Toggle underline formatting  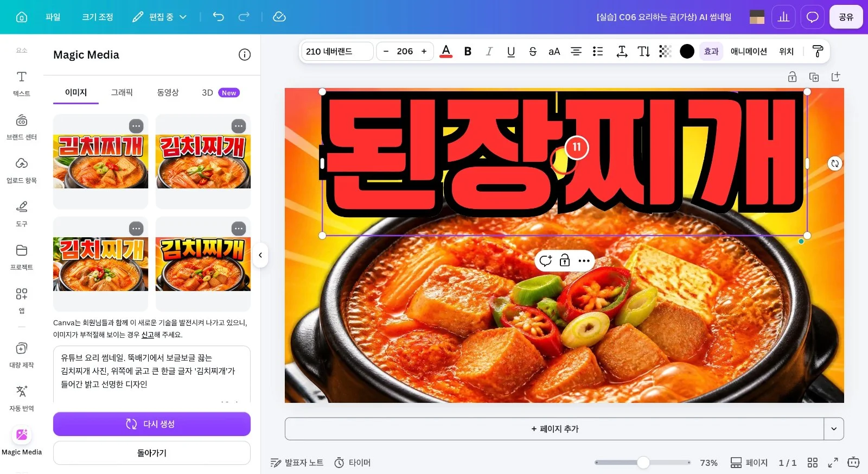point(510,52)
